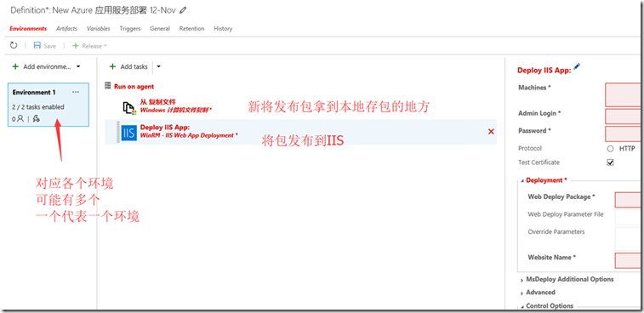This screenshot has height=313, width=644.
Task: Click the Website Name field
Action: tap(627, 260)
